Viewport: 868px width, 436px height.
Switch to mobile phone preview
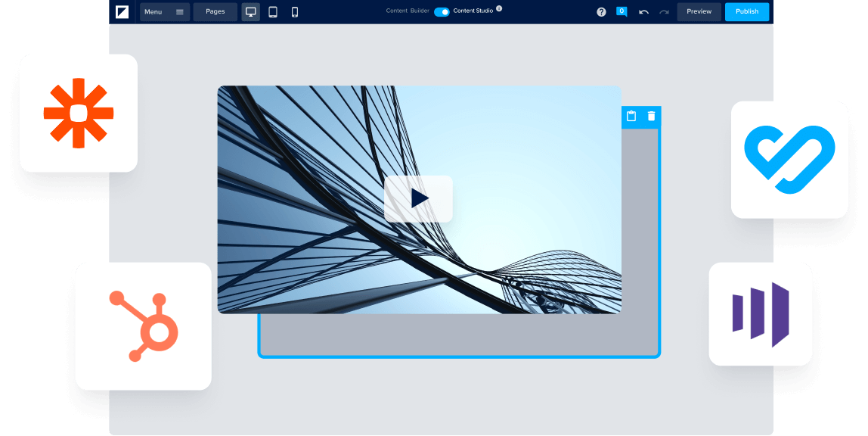(295, 12)
